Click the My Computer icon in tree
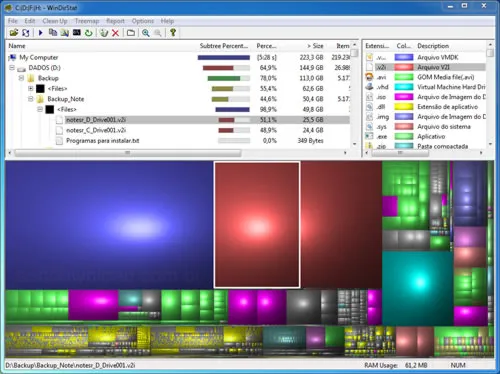Viewport: 500px width, 374px height. [12, 58]
